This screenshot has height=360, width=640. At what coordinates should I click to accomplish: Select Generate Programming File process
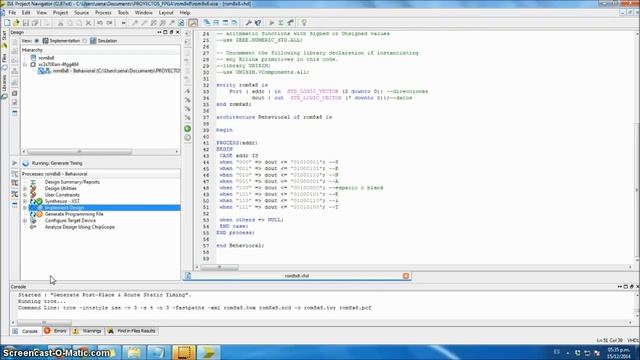click(x=74, y=214)
